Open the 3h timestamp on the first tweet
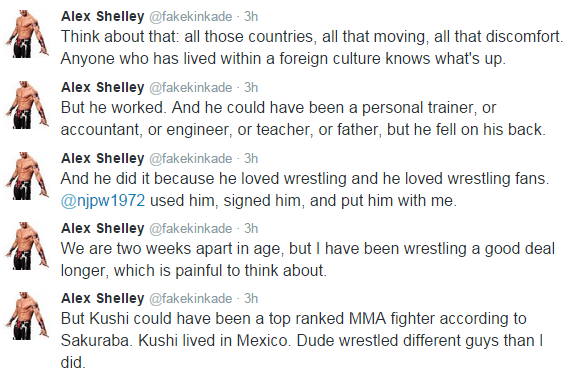 (x=251, y=16)
